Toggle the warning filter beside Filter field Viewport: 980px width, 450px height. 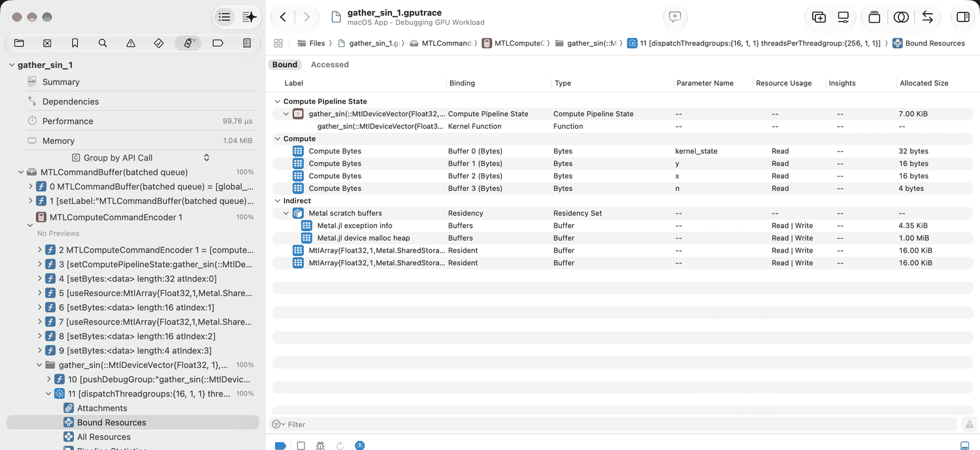[970, 424]
